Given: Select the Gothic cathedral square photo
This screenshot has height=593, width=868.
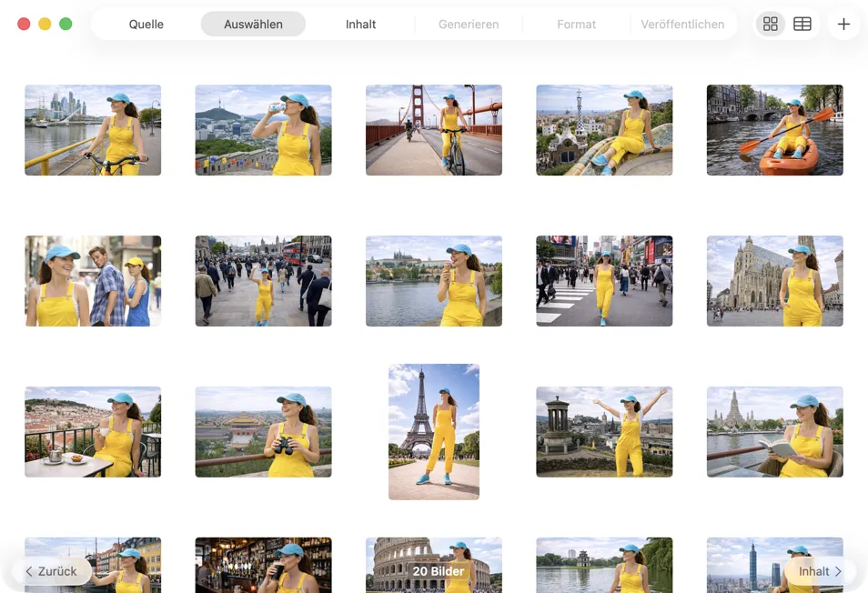Looking at the screenshot, I should coord(774,281).
